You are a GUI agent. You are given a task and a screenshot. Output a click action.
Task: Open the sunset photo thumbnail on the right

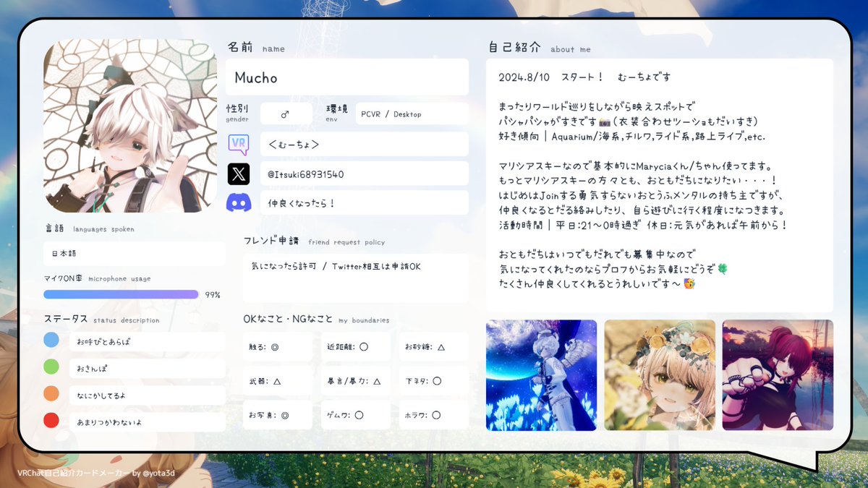tap(777, 374)
